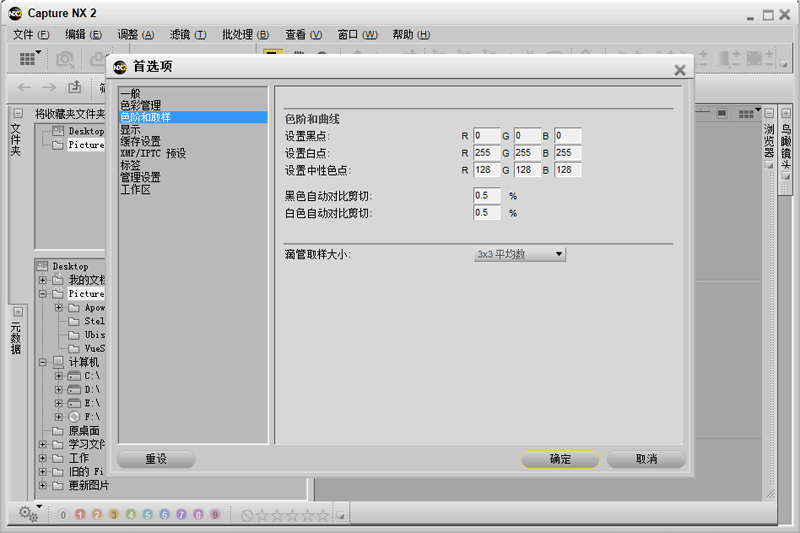Expand the Bird's Eye palette
800x533 pixels.
(786, 113)
